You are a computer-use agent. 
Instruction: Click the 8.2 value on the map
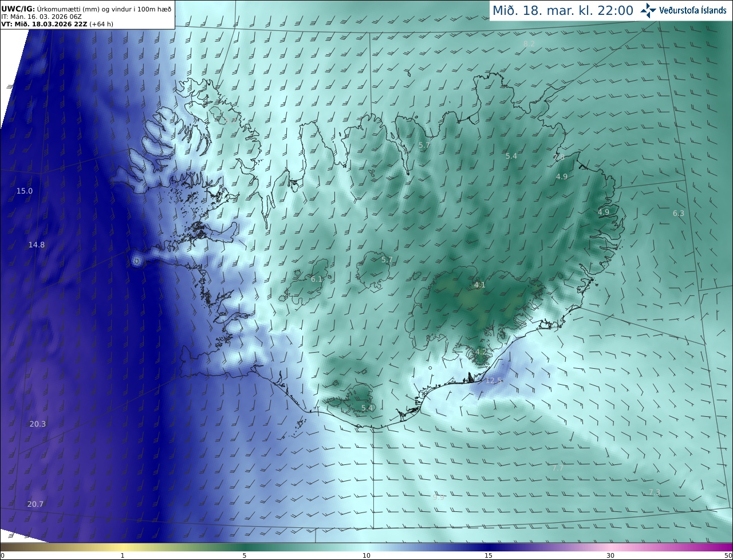529,44
